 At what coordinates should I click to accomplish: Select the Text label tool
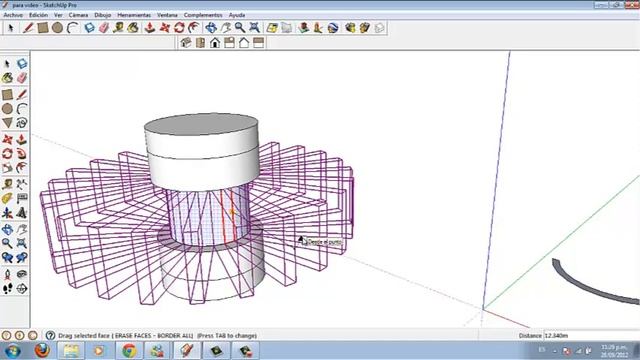(x=22, y=198)
